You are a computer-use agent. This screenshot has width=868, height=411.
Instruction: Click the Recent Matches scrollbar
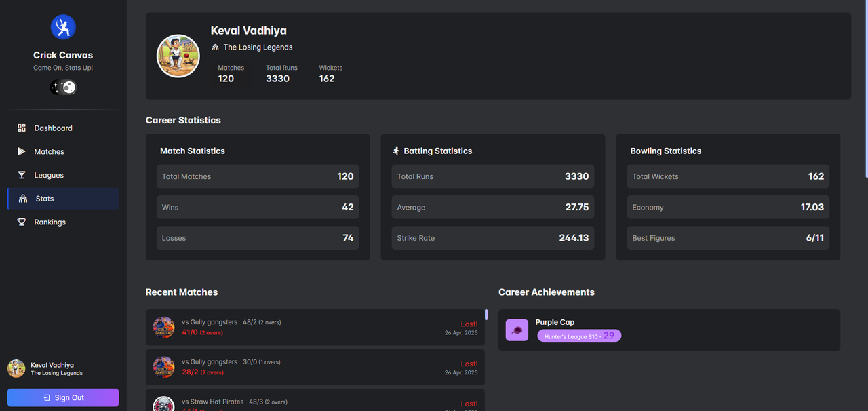(x=486, y=315)
